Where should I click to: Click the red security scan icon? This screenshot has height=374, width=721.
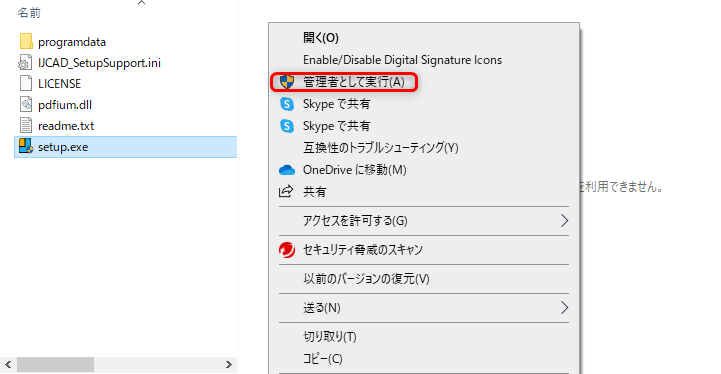(287, 250)
